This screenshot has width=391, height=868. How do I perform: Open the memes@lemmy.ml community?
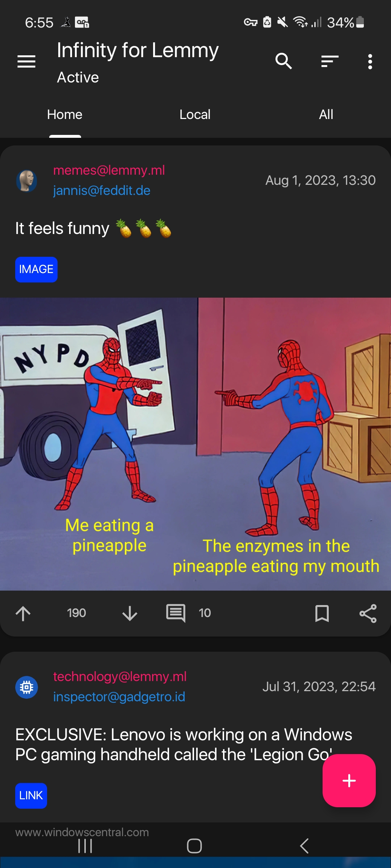[109, 170]
